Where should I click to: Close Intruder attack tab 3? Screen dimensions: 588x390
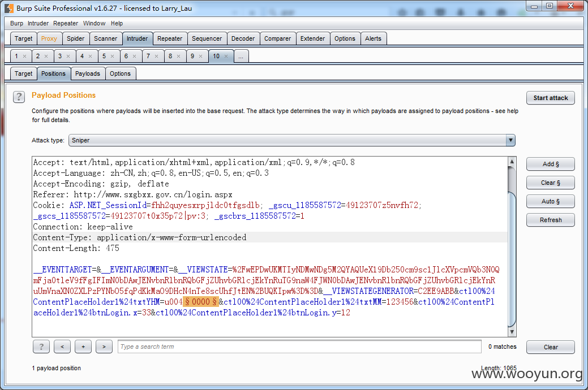pos(68,56)
